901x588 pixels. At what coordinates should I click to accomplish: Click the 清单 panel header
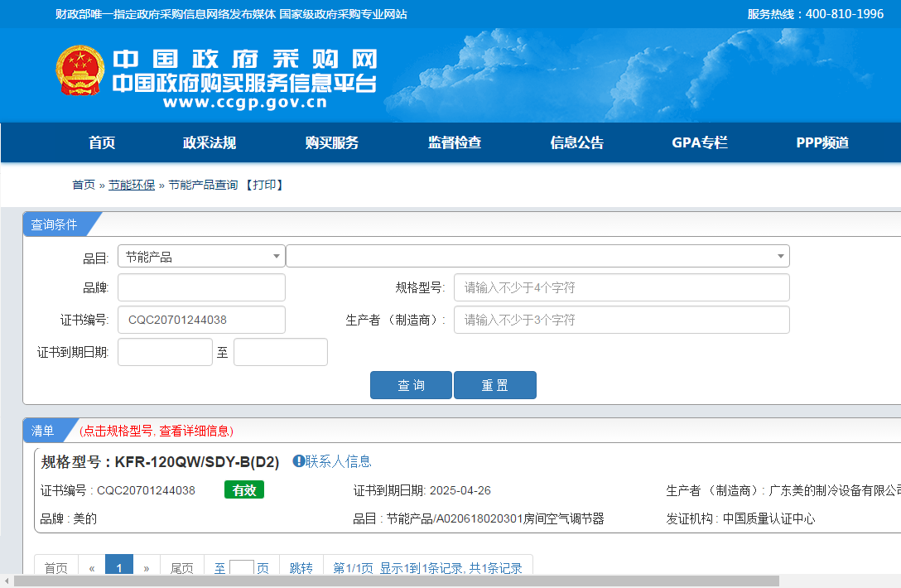42,431
